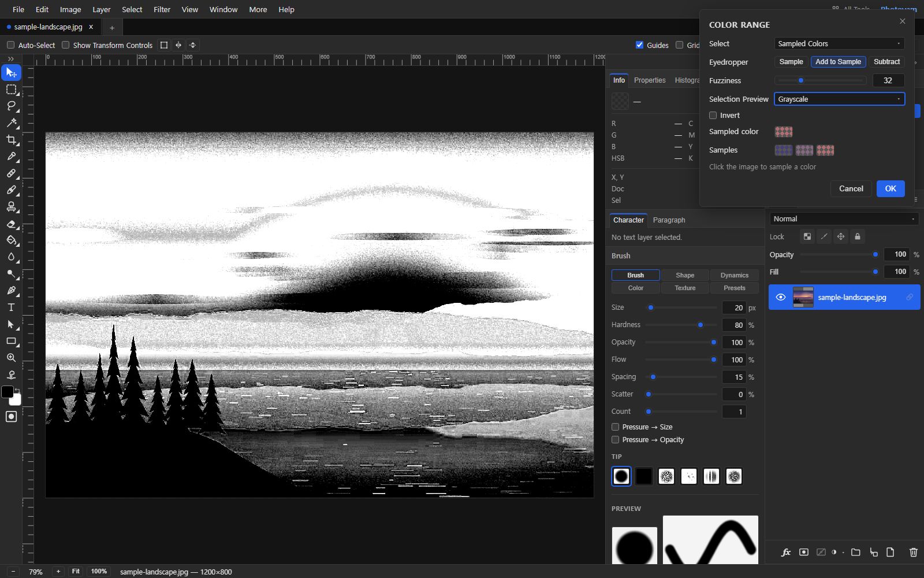Select the Eraser tool
The image size is (924, 578).
(x=11, y=224)
